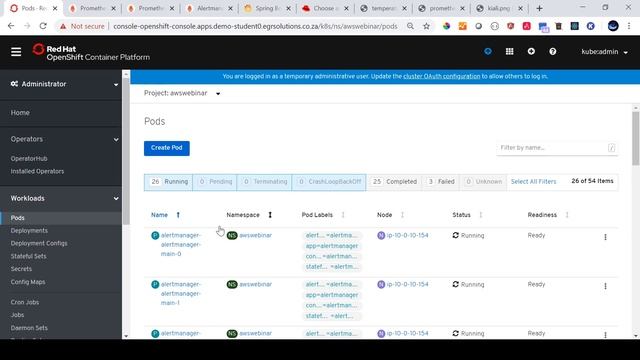The image size is (640, 360).
Task: Open cluster OAuth configuration link
Action: click(442, 76)
